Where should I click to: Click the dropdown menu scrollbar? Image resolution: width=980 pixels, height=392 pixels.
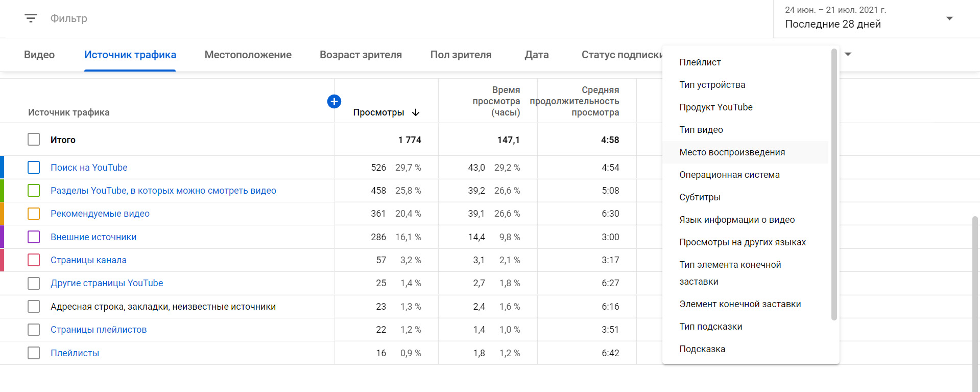coord(834,184)
